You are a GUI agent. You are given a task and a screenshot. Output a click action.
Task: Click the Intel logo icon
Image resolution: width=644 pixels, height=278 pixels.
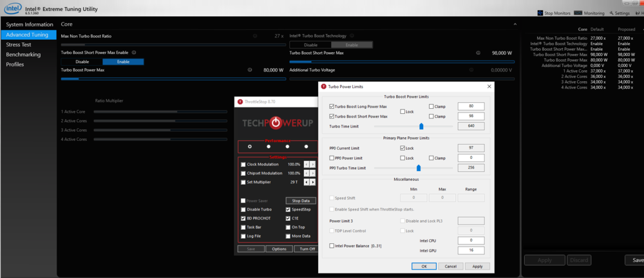tap(12, 10)
